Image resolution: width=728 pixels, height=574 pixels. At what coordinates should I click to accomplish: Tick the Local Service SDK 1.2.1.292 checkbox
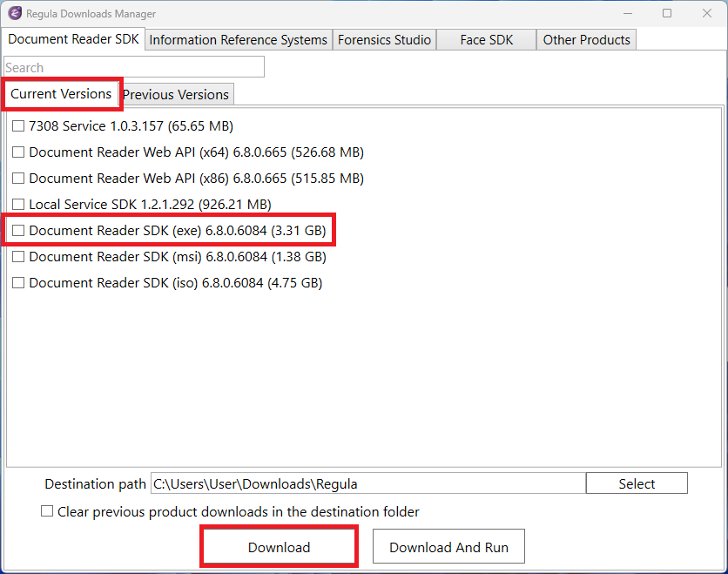pos(18,205)
